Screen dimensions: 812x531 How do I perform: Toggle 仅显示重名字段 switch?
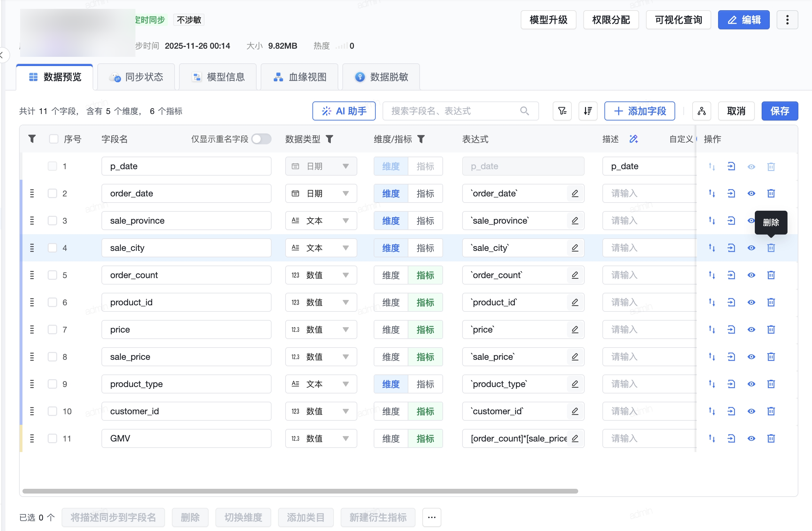pos(261,139)
